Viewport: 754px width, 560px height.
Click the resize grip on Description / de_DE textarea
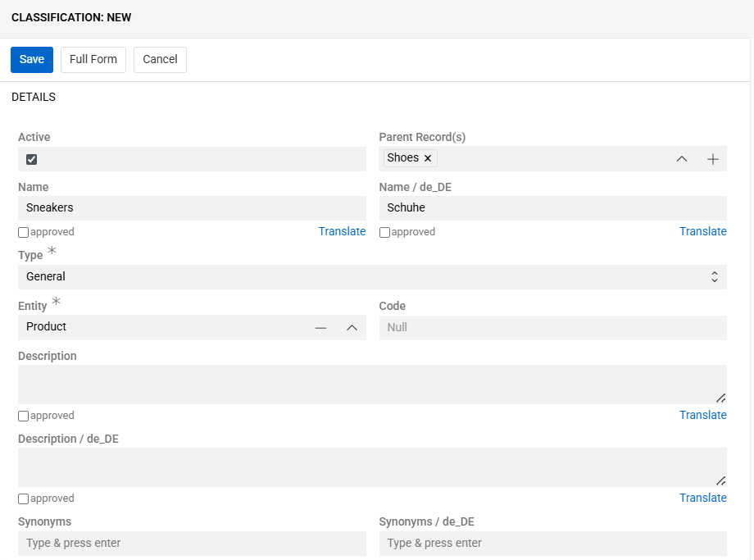coord(720,480)
